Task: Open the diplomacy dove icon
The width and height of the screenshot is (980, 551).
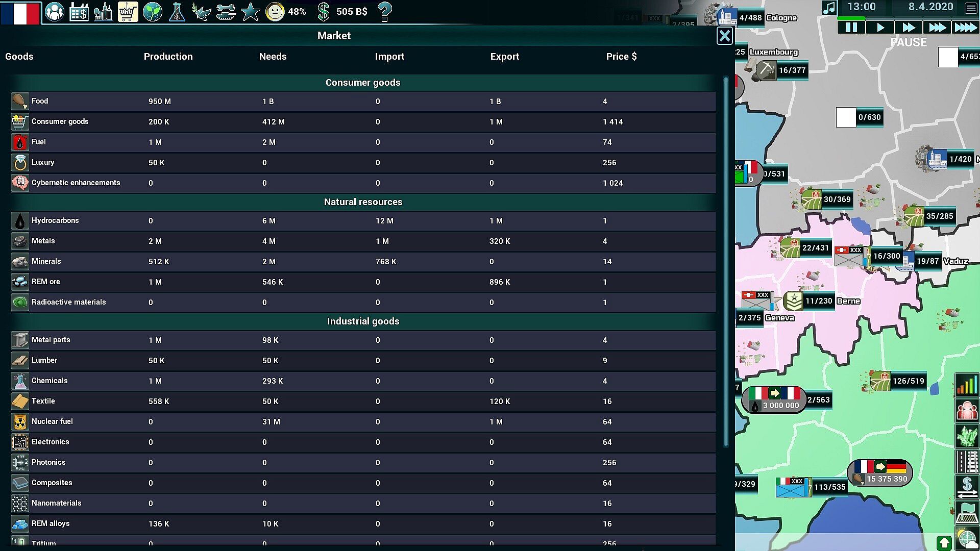Action: [201, 12]
